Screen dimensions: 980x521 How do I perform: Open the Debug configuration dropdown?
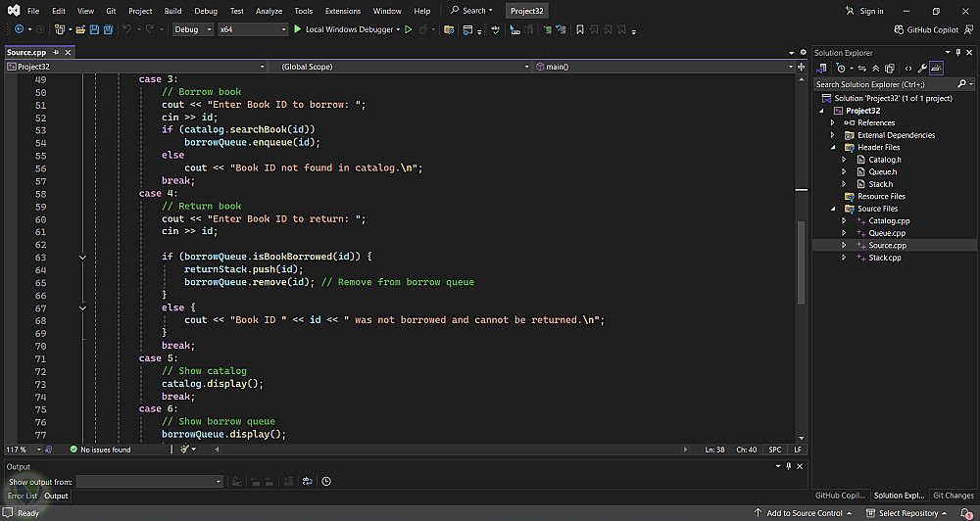(x=193, y=29)
